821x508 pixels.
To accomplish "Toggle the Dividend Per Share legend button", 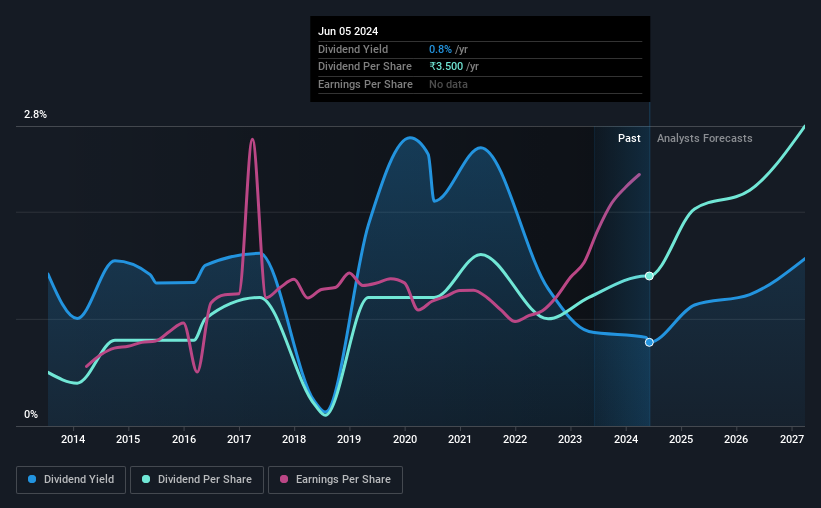I will pyautogui.click(x=197, y=480).
